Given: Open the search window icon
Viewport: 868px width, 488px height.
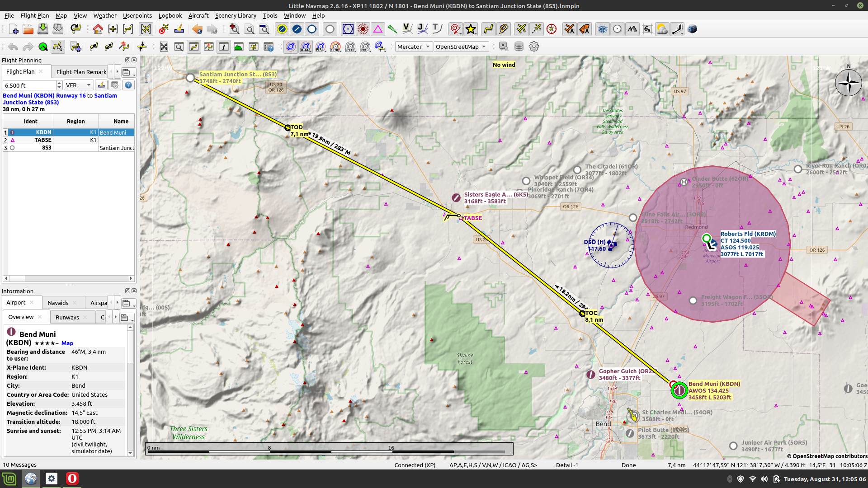Looking at the screenshot, I should coord(179,47).
